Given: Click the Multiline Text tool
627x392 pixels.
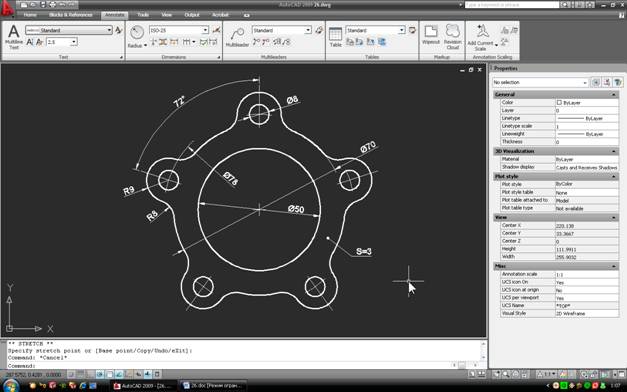Looking at the screenshot, I should pos(14,37).
